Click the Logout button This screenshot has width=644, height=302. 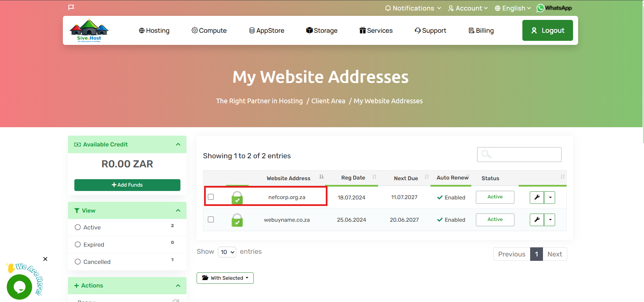coord(548,30)
